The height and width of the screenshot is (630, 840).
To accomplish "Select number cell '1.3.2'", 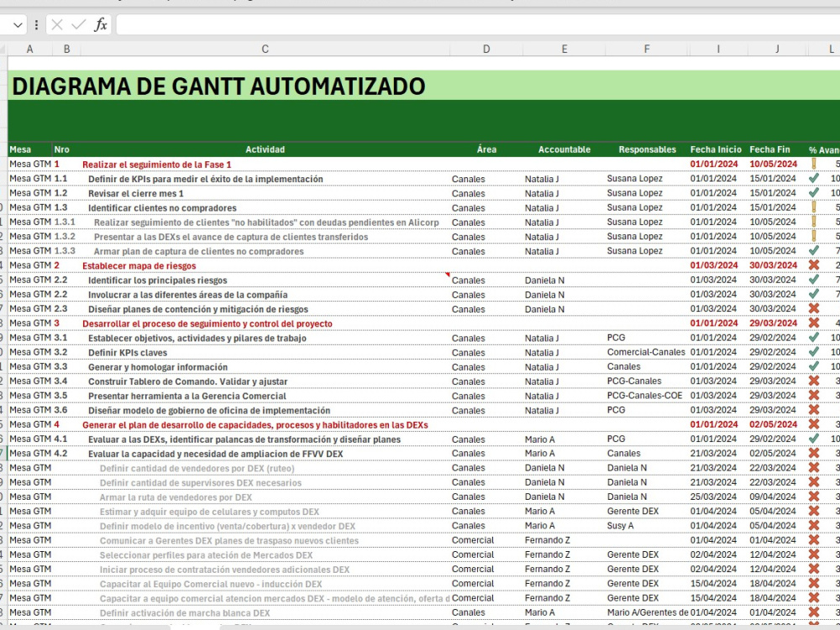I will click(x=65, y=236).
